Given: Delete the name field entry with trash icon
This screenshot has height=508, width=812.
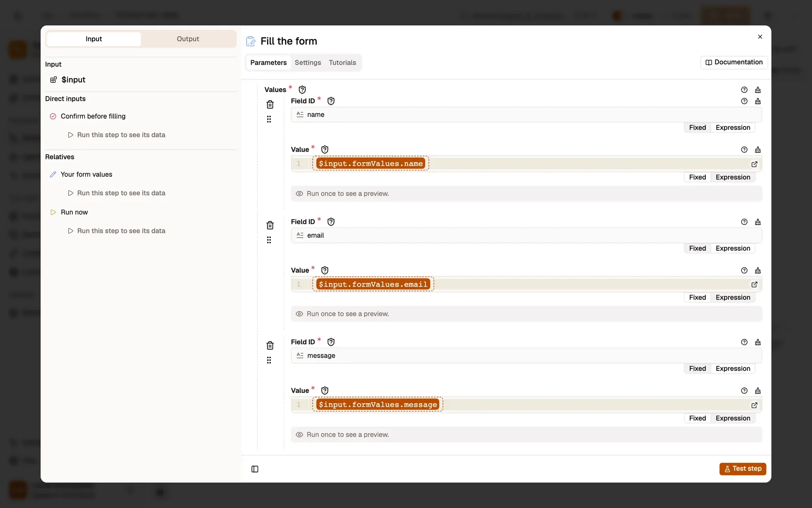Looking at the screenshot, I should [270, 104].
